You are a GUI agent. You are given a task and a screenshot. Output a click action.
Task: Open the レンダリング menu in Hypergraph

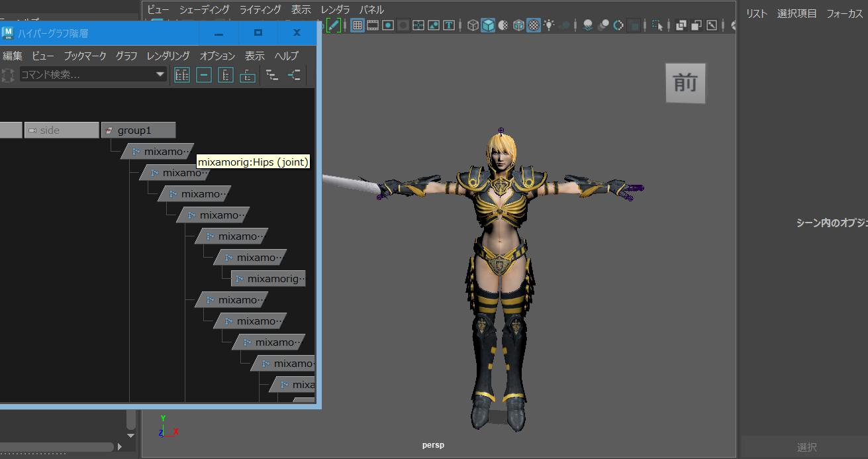[168, 56]
